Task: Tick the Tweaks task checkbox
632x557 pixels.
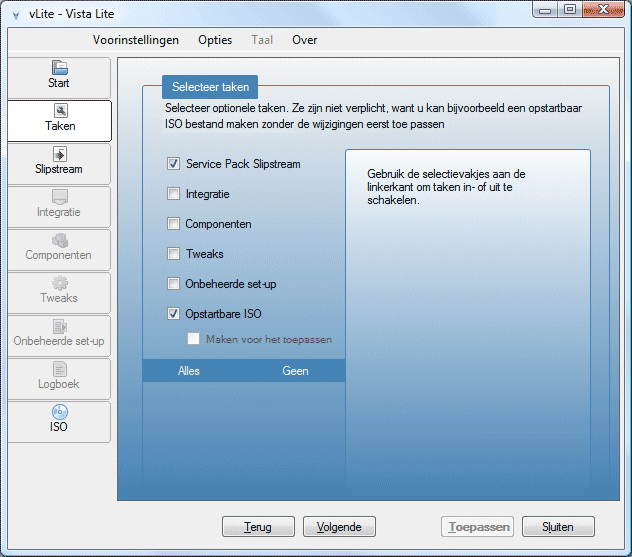Action: pos(173,254)
